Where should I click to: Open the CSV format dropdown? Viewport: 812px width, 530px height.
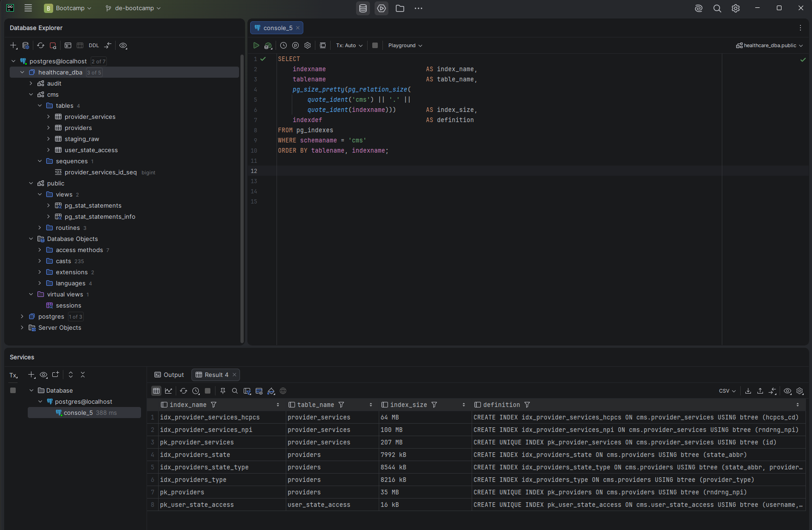(727, 391)
